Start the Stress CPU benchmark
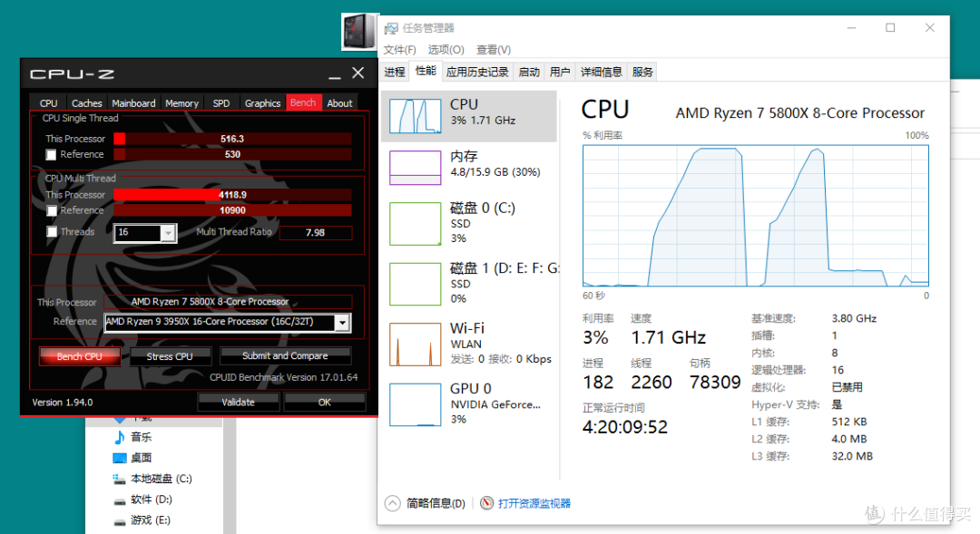Image resolution: width=980 pixels, height=534 pixels. 171,355
